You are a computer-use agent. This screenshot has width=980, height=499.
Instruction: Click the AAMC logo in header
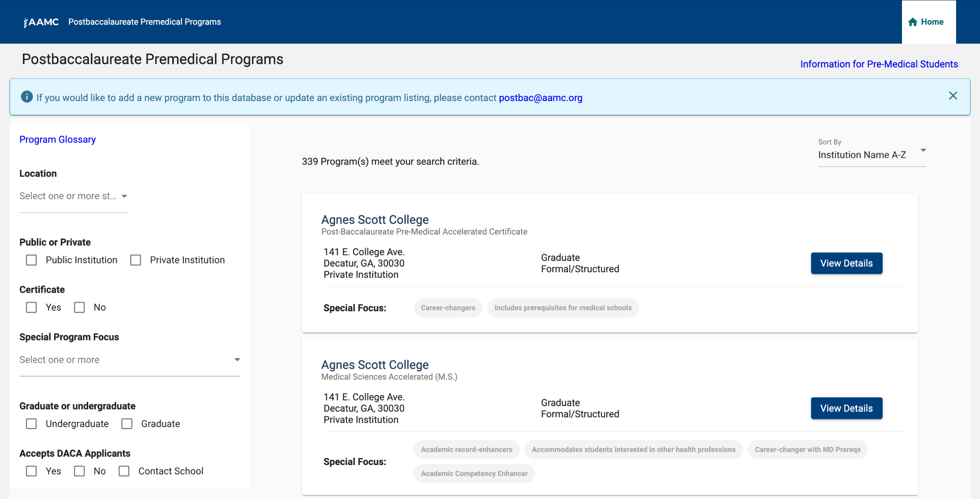click(x=41, y=22)
